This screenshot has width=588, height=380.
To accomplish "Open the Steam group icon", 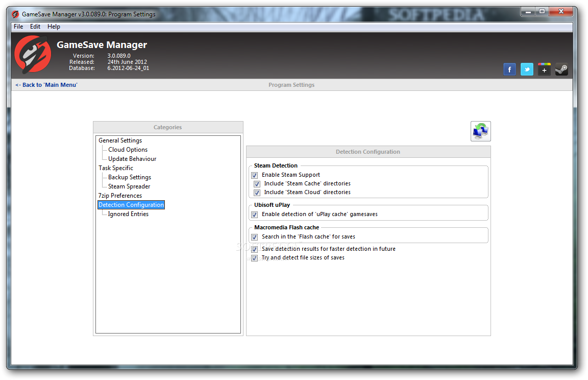I will point(561,69).
